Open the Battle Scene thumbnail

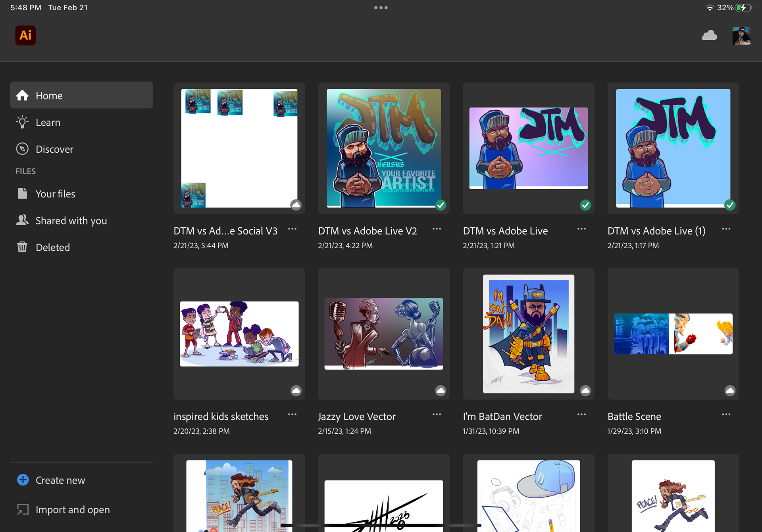(673, 334)
